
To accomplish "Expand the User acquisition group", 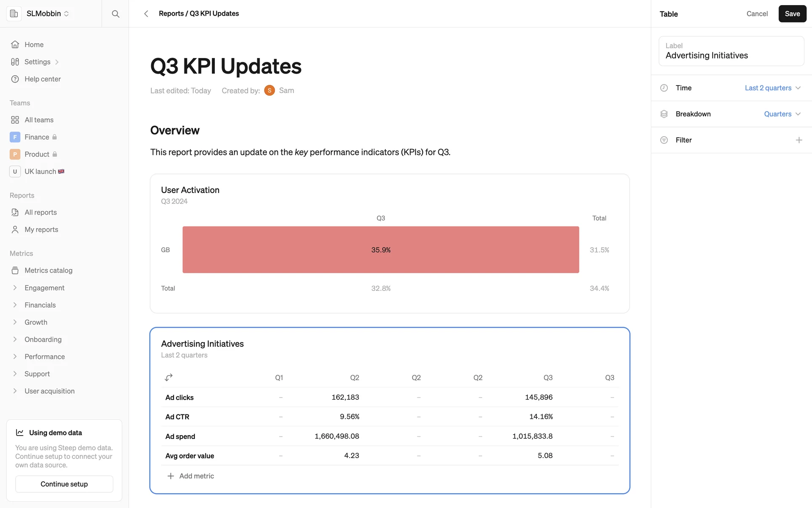I will click(x=49, y=391).
